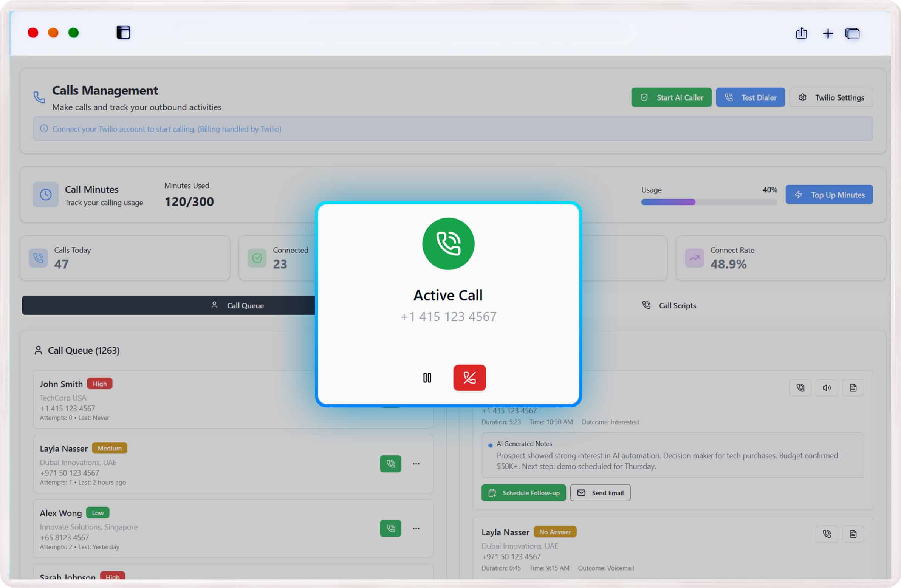
Task: Open transcript document for first call history
Action: (853, 388)
